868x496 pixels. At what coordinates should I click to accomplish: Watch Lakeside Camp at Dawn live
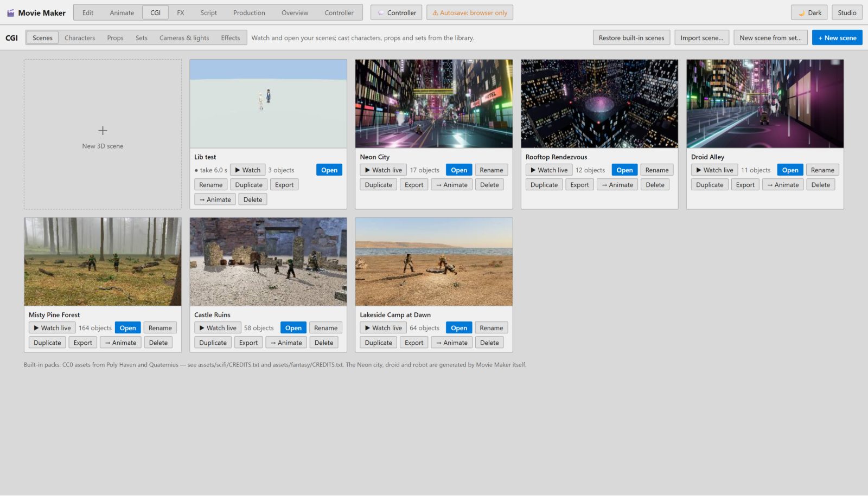click(383, 328)
